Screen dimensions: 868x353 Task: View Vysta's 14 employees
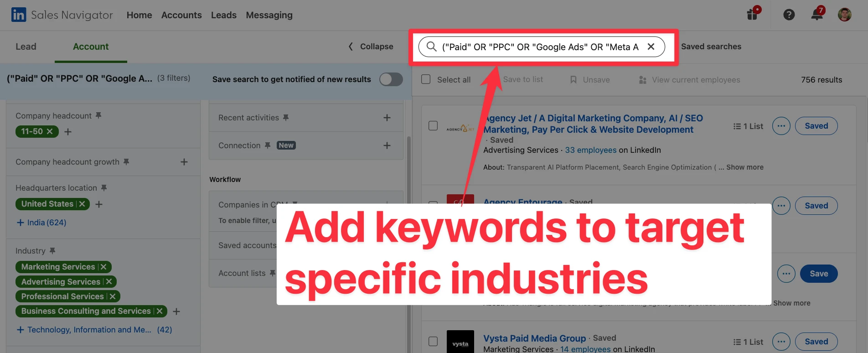click(585, 349)
